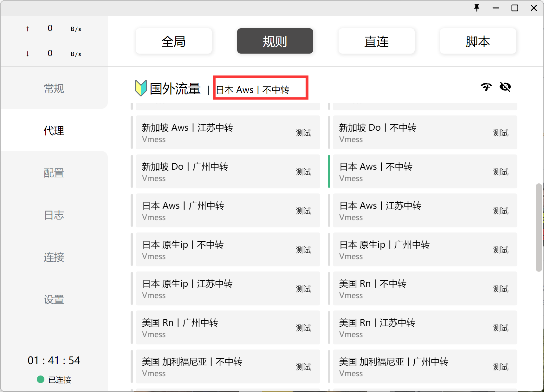Select the active 日本 Aws | 不中转 proxy card

[425, 171]
